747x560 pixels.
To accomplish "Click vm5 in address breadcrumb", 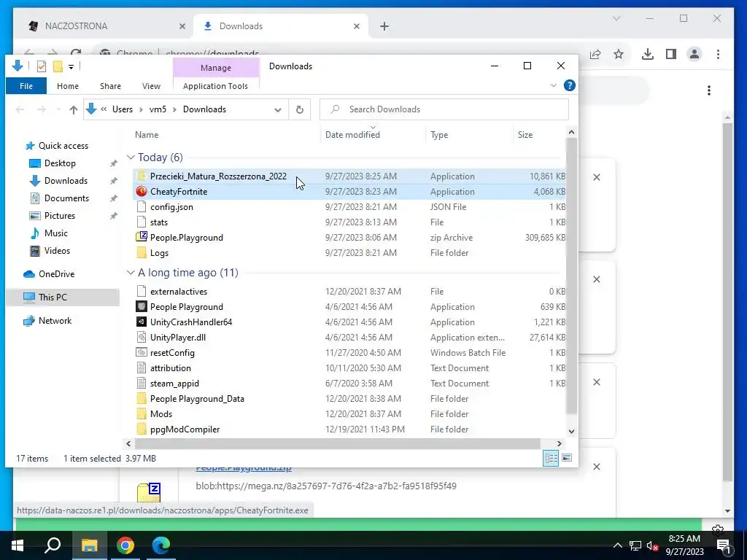I will [158, 109].
